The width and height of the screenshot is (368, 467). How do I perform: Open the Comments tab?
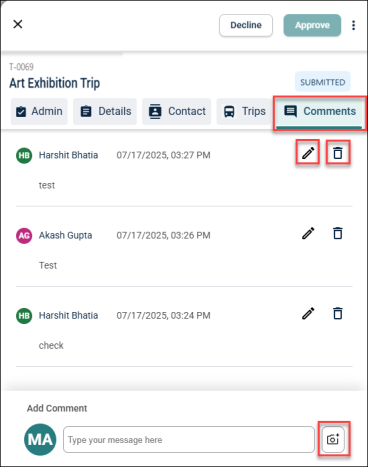pos(319,113)
